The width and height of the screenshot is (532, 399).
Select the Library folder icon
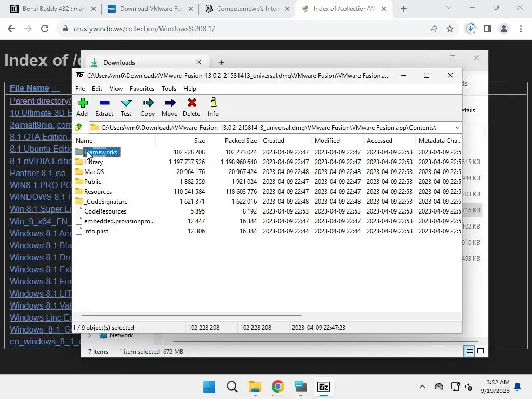point(79,162)
